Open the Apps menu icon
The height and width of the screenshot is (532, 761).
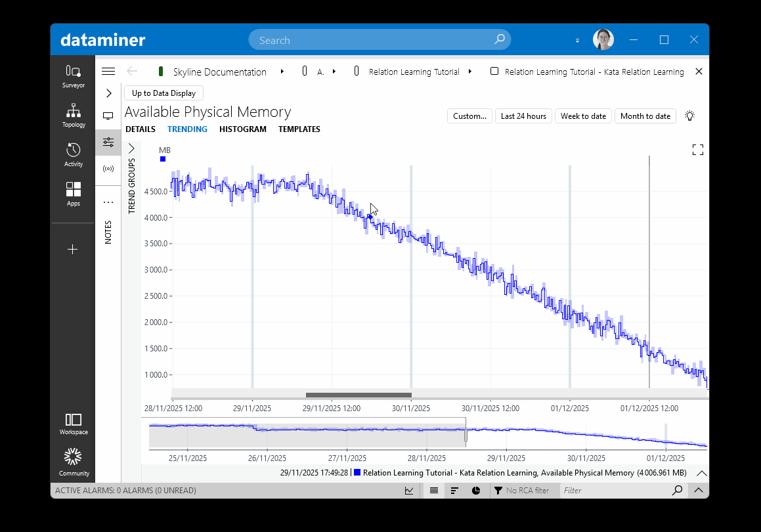tap(74, 194)
